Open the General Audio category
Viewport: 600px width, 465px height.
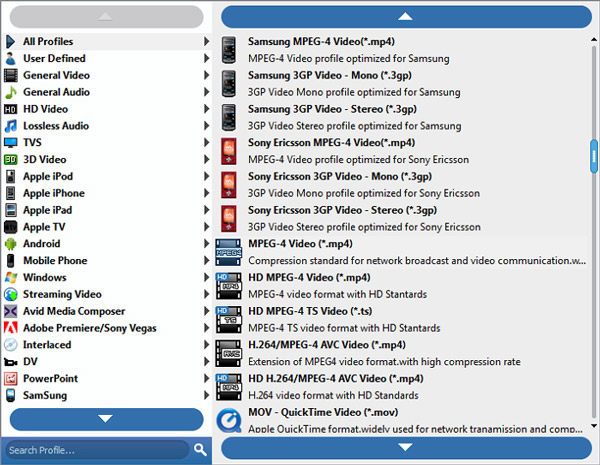click(107, 92)
